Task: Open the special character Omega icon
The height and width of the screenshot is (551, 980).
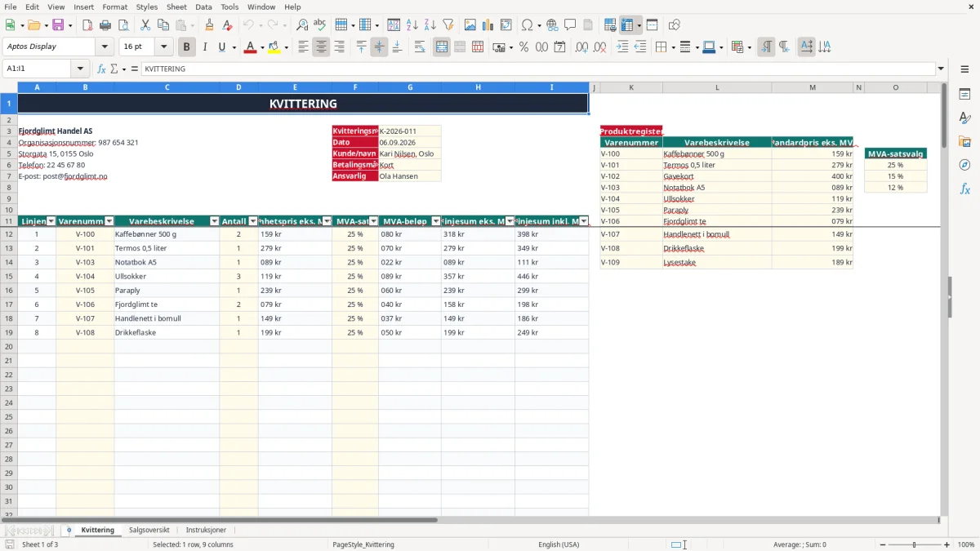Action: click(527, 25)
